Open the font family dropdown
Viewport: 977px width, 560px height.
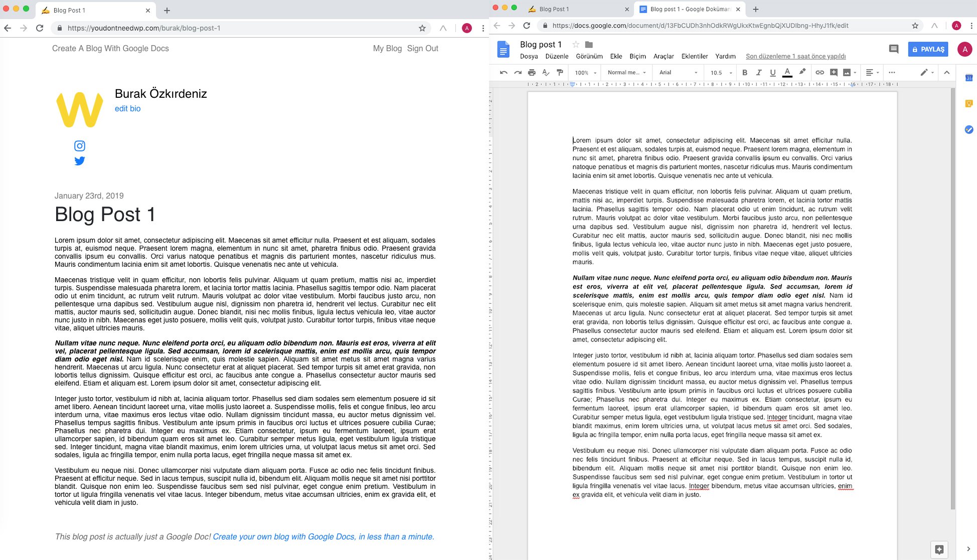[677, 72]
